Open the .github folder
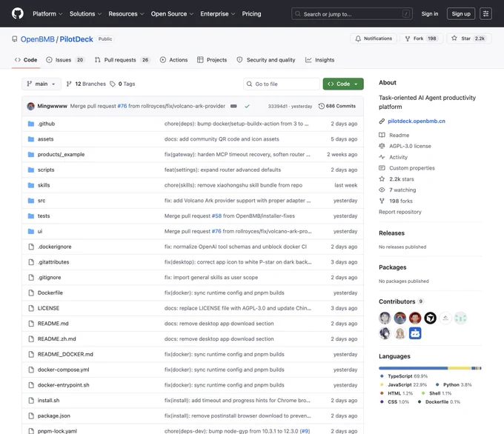This screenshot has width=504, height=434. coord(46,124)
